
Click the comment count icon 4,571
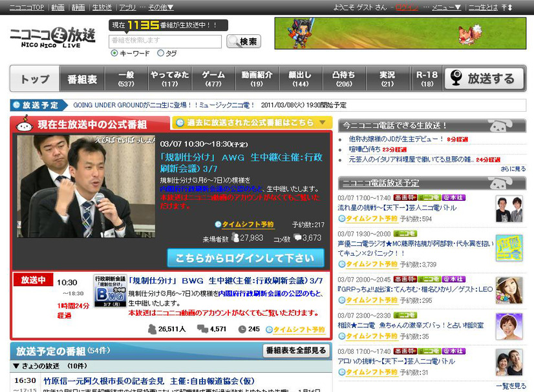pos(202,329)
